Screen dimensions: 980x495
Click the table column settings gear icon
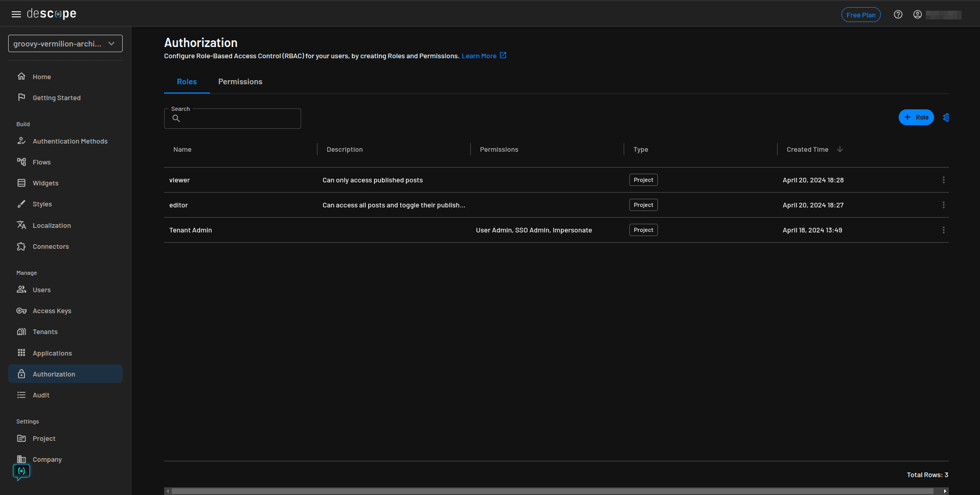(x=946, y=117)
